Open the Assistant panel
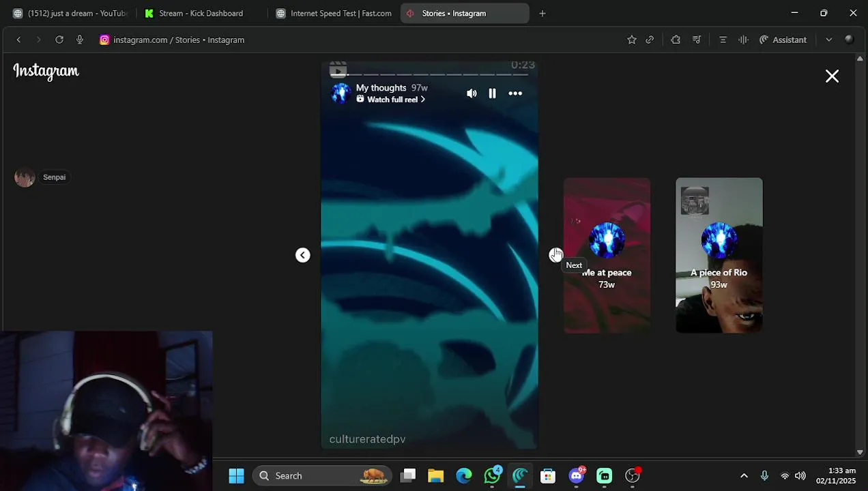Screen dimensions: 868x491 783,40
